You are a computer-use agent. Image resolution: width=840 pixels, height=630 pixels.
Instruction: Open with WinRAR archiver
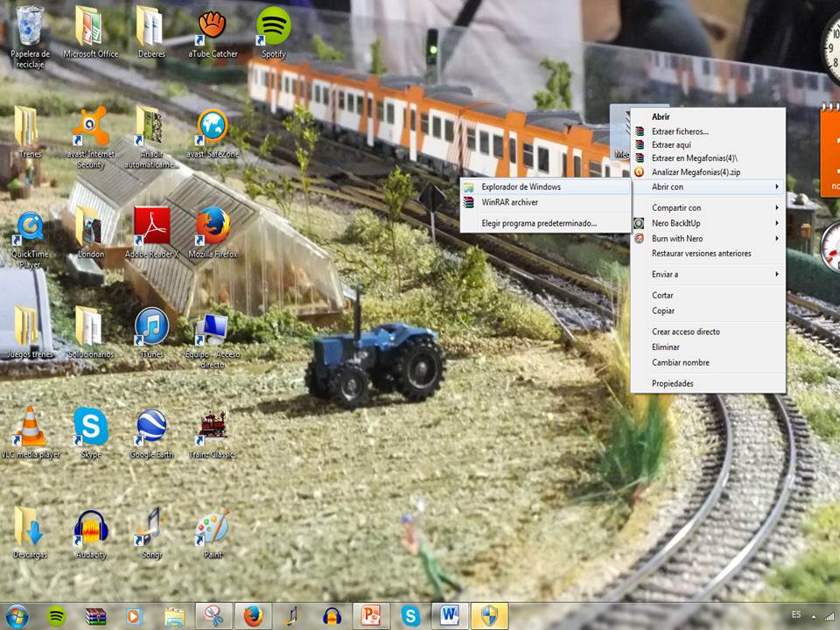545,202
